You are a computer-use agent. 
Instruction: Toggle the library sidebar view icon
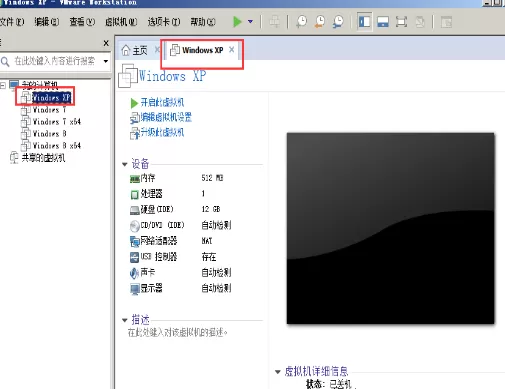(364, 22)
